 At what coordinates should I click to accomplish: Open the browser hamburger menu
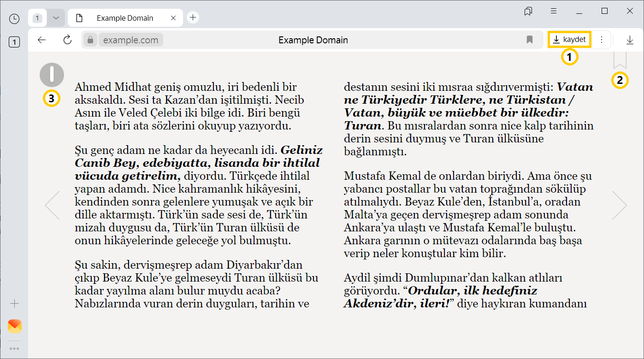click(553, 11)
